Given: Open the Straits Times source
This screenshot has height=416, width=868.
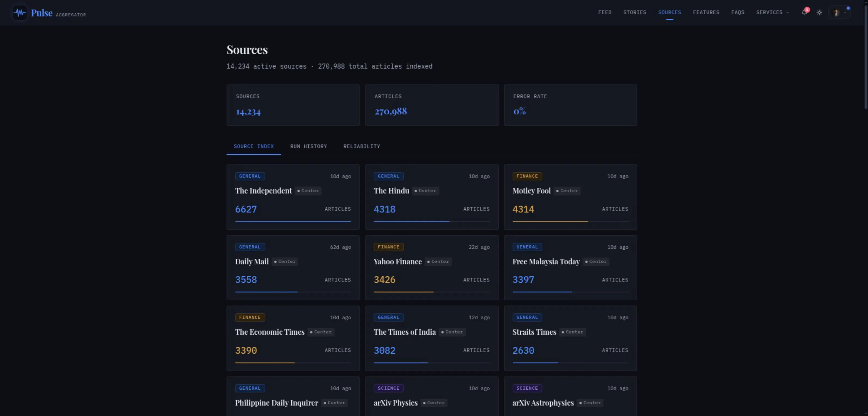Looking at the screenshot, I should tap(570, 338).
